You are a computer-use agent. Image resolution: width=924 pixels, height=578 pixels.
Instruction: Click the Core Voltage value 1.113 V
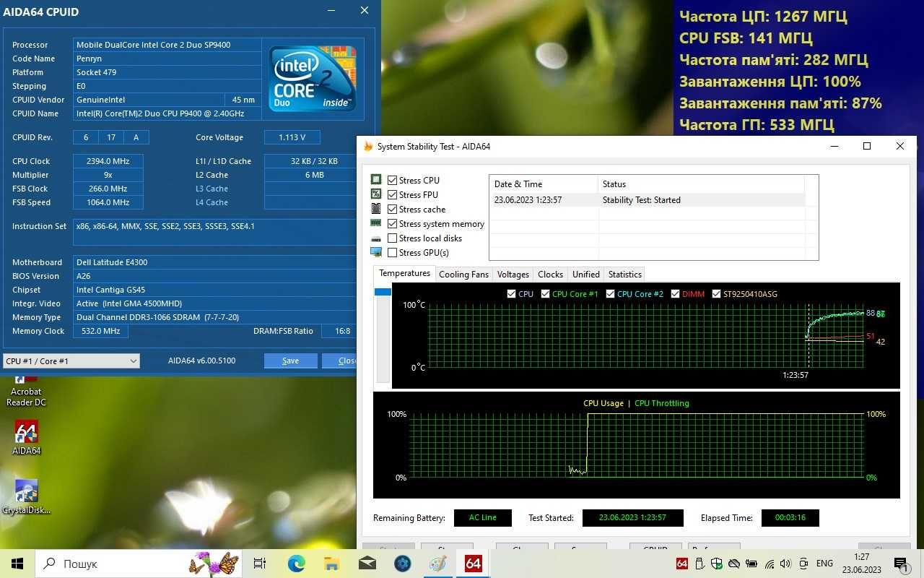click(x=292, y=137)
